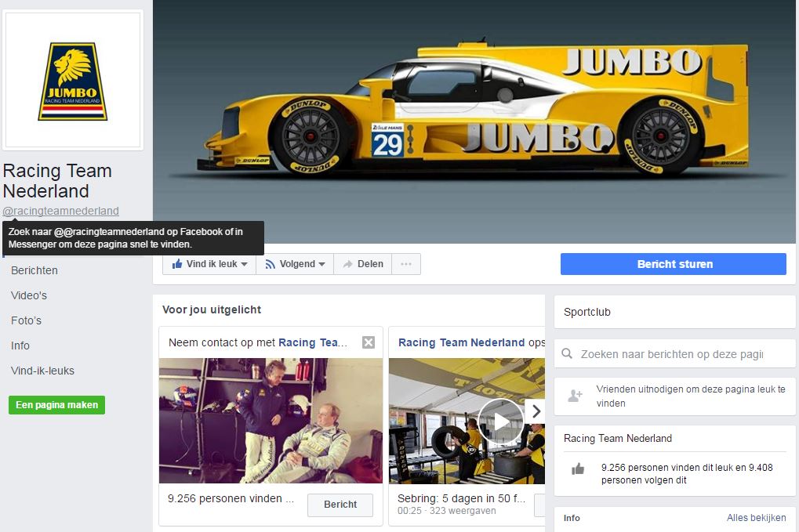Select the Info tab in sidebar
The width and height of the screenshot is (799, 532).
point(20,346)
